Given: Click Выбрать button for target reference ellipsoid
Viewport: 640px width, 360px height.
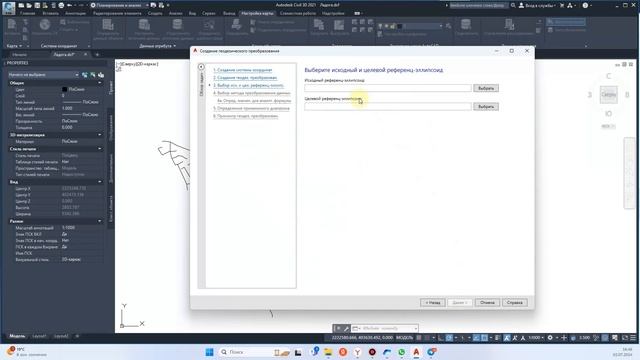Looking at the screenshot, I should tap(486, 107).
